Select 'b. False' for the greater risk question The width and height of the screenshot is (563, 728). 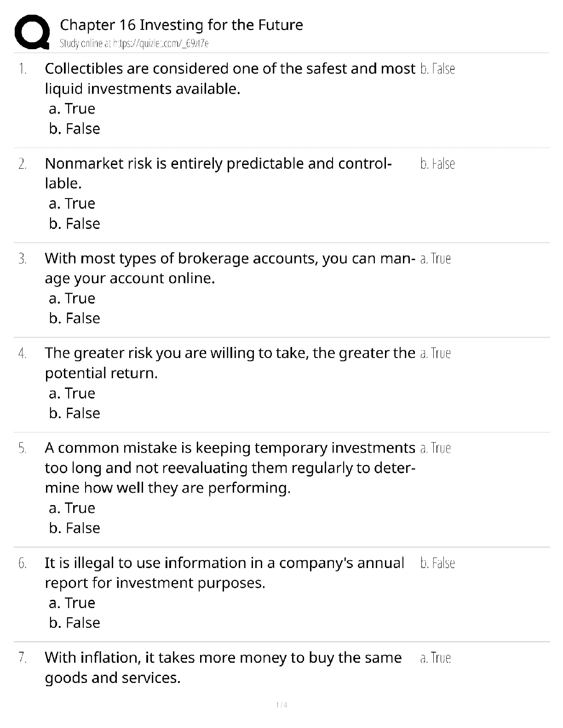pyautogui.click(x=75, y=413)
